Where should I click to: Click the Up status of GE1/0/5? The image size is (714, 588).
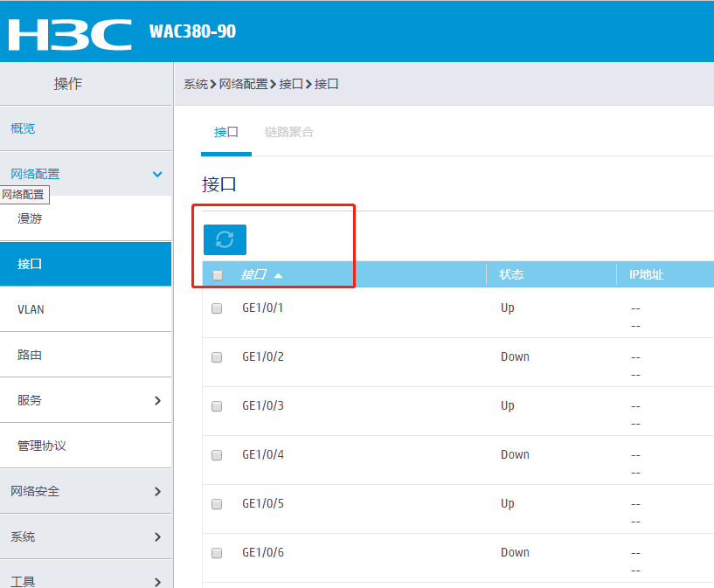(x=507, y=504)
